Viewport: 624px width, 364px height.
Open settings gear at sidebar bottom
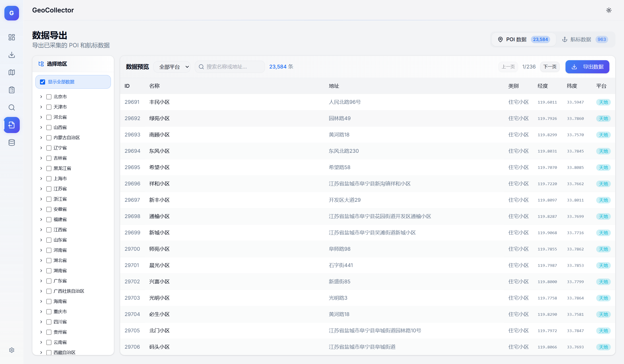(12, 350)
